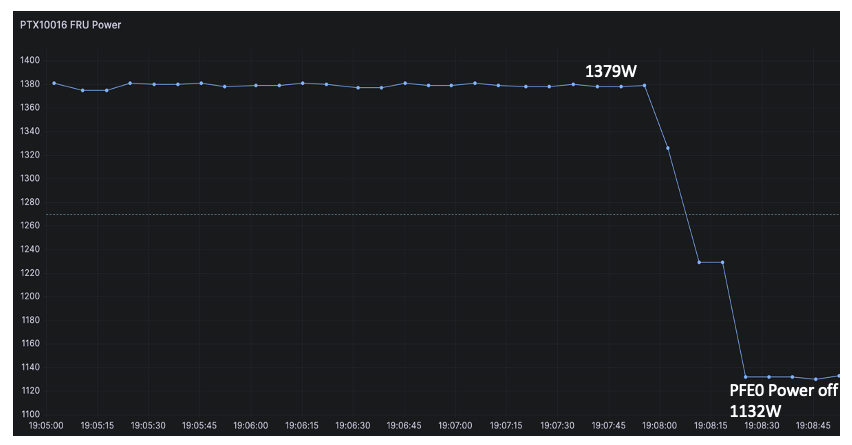Select the 1200 y-axis label
852x445 pixels.
tap(30, 296)
